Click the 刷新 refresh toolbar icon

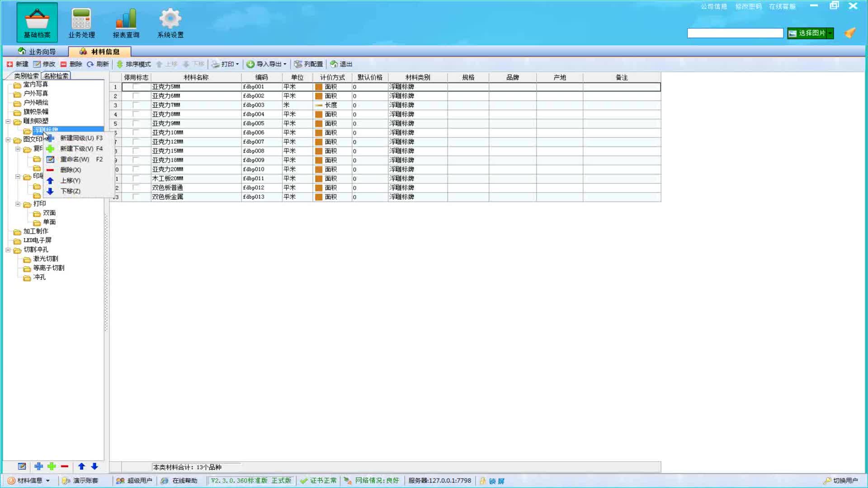click(90, 64)
